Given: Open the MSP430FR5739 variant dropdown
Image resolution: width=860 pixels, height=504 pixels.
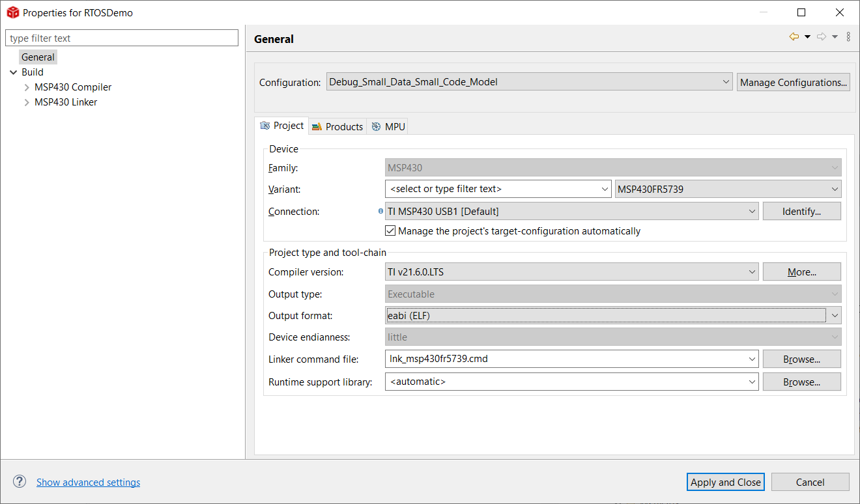Looking at the screenshot, I should 728,189.
